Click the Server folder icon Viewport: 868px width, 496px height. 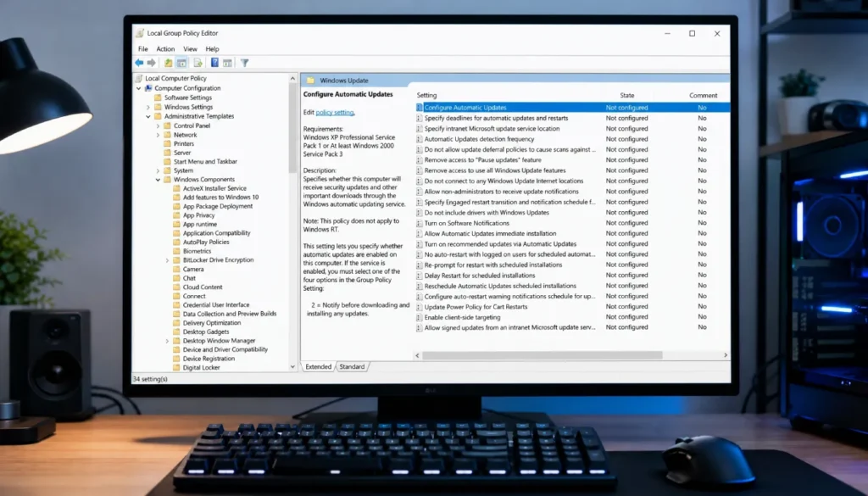point(167,153)
